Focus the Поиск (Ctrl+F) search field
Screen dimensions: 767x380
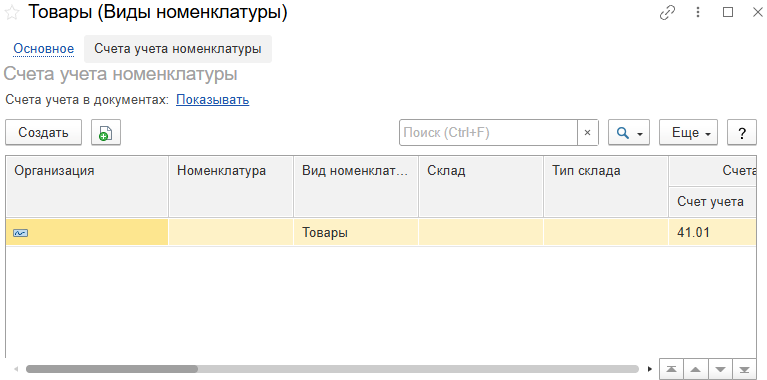click(x=488, y=133)
